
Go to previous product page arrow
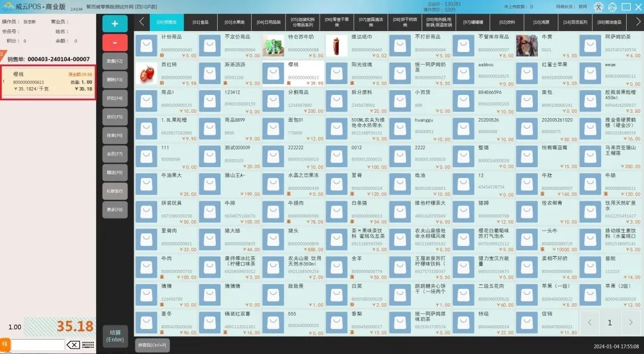click(590, 322)
